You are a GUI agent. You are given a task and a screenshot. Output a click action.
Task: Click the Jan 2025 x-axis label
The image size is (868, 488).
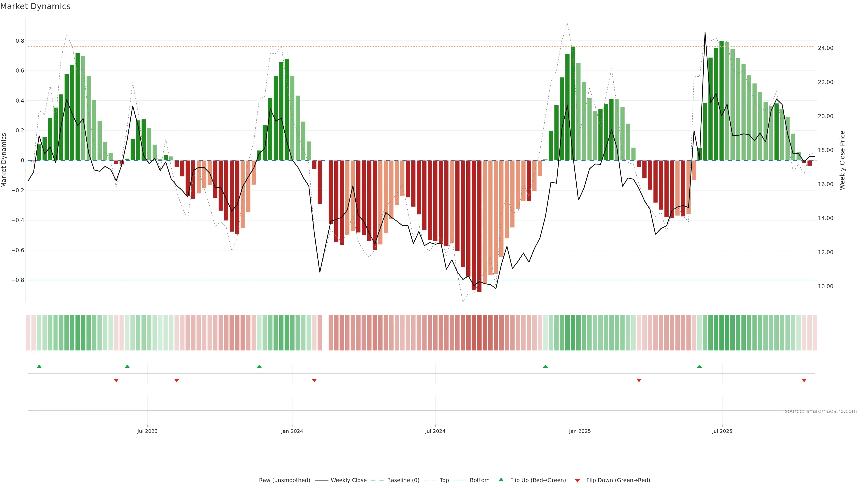[580, 431]
